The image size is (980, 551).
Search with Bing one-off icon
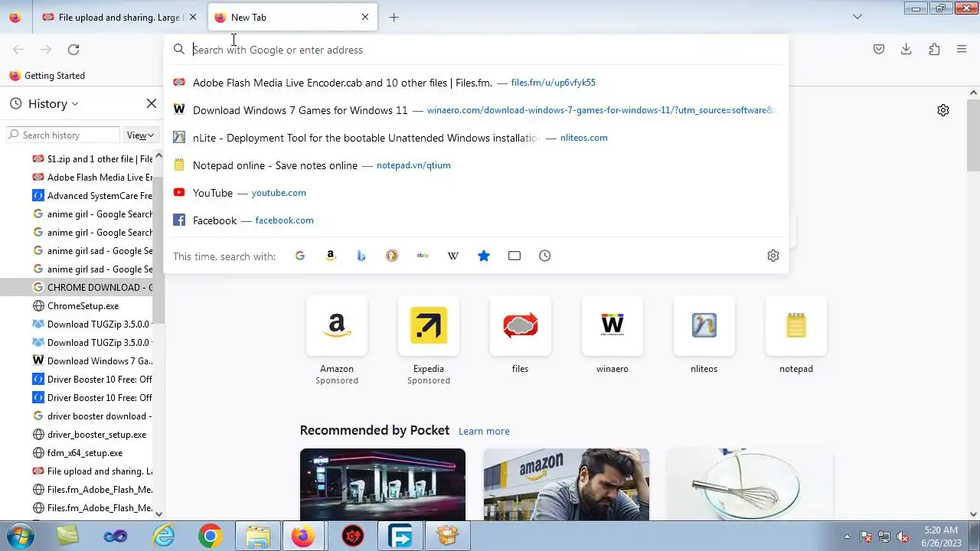[x=361, y=256]
